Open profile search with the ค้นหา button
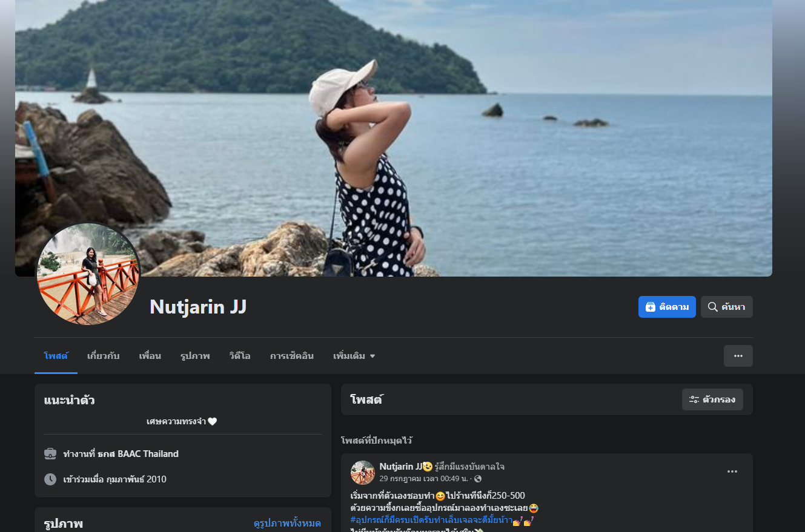 coord(727,307)
